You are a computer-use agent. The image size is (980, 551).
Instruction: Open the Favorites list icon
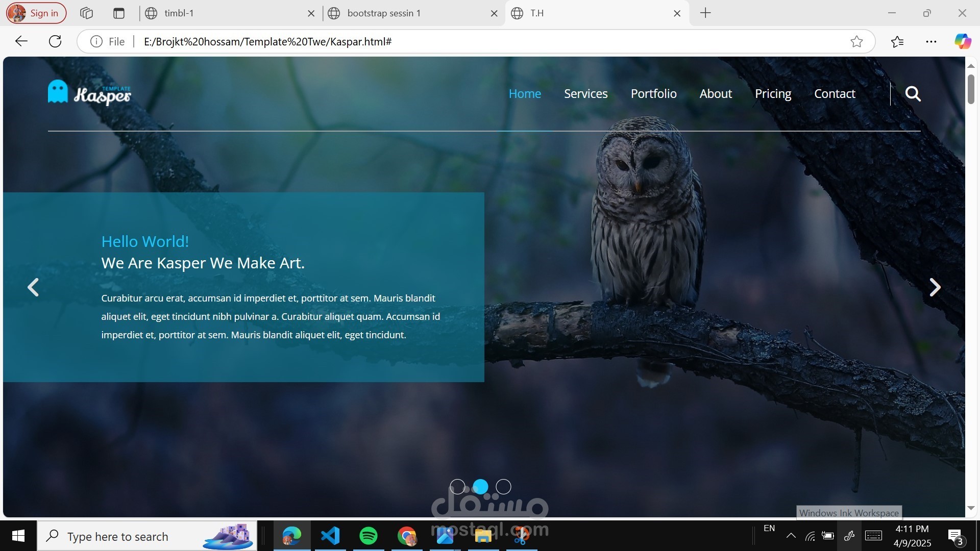(x=897, y=41)
